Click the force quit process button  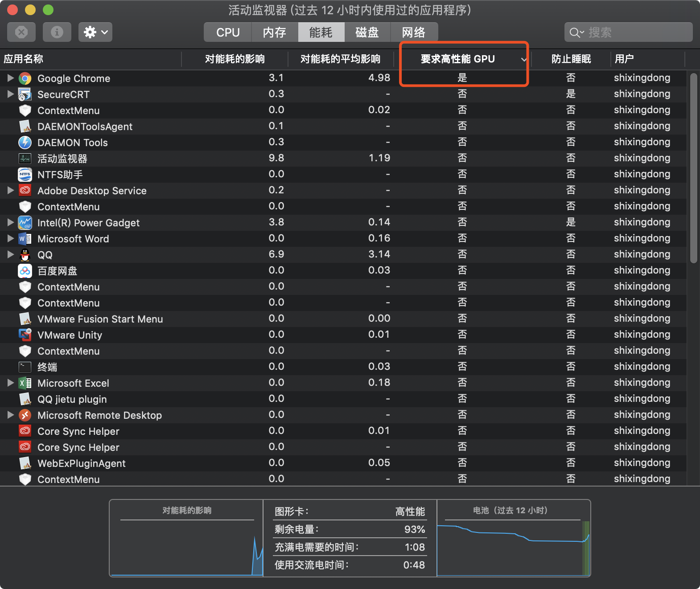pos(21,32)
